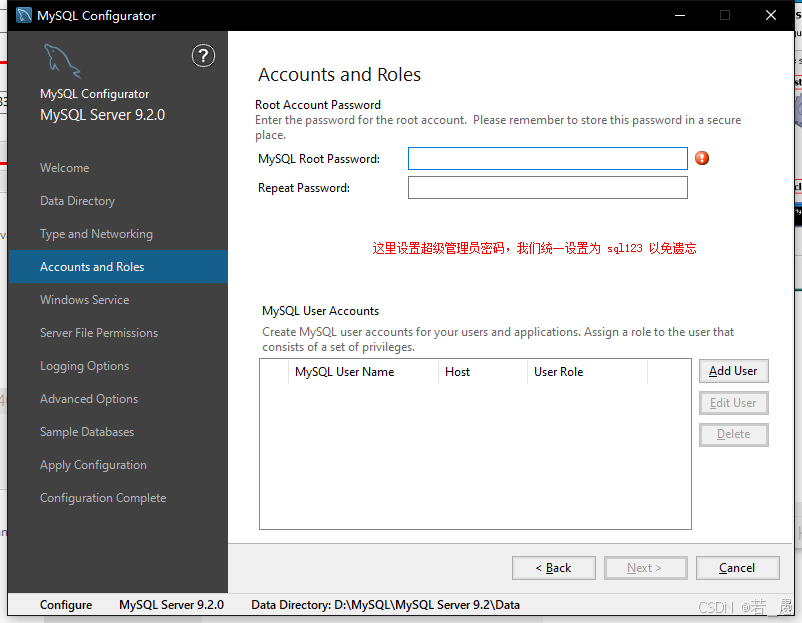This screenshot has height=623, width=802.
Task: Click the Edit User button
Action: pyautogui.click(x=733, y=403)
